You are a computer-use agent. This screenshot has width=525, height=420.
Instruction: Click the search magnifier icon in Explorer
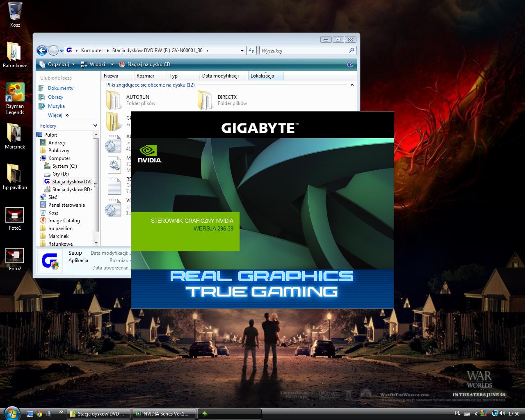click(x=352, y=50)
